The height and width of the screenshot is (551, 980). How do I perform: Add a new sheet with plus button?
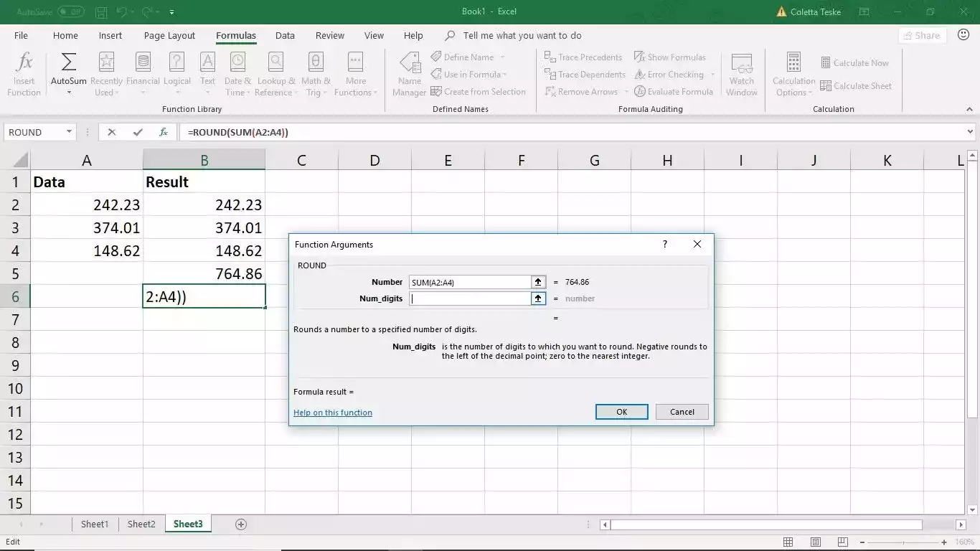[x=241, y=524]
